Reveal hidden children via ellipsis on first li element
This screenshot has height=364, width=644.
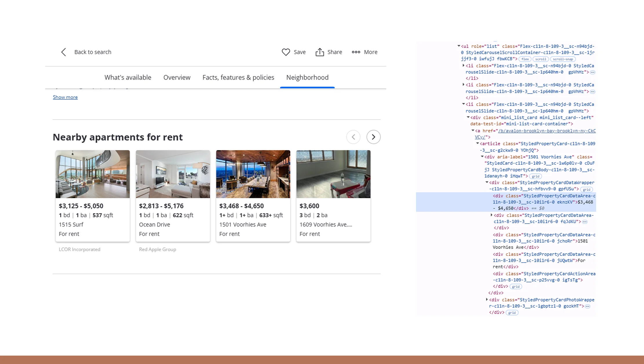tap(593, 72)
